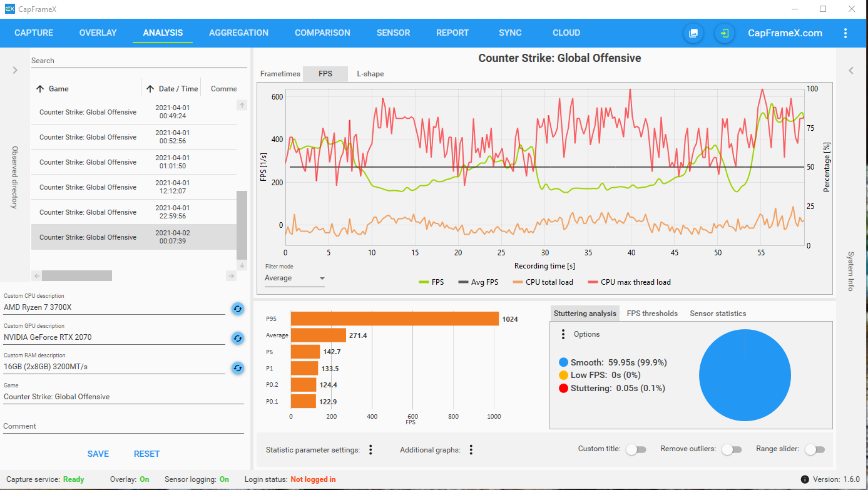Open the Filter mode Average dropdown
Viewport: 868px width, 490px height.
click(x=295, y=278)
